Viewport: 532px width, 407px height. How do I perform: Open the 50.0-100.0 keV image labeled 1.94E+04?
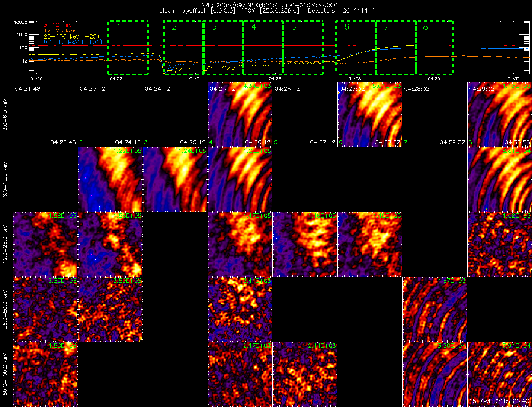point(500,374)
